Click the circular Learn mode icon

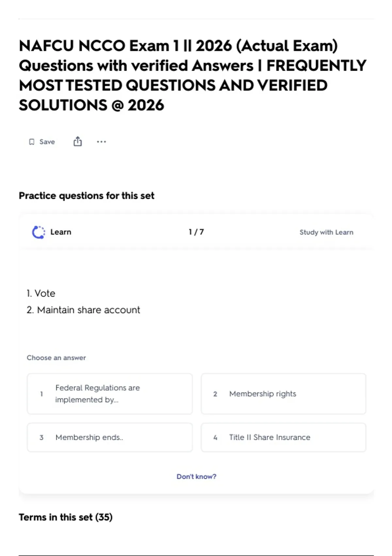click(x=39, y=232)
